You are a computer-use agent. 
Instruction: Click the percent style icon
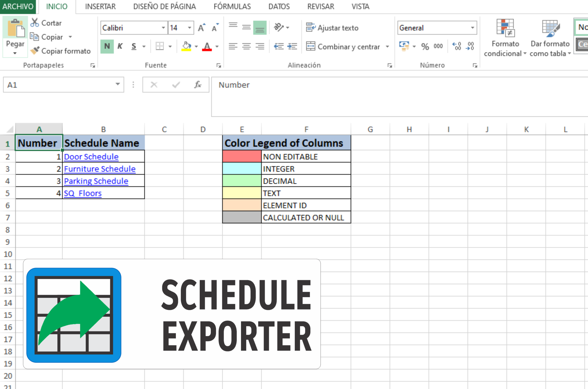tap(425, 46)
